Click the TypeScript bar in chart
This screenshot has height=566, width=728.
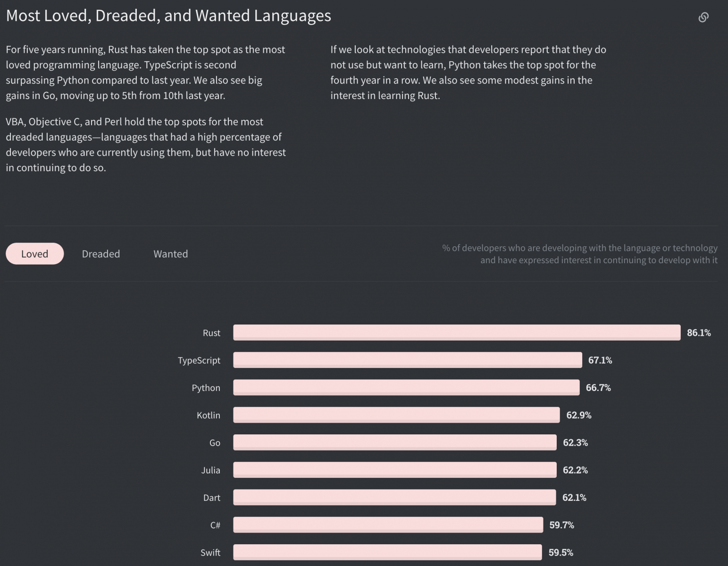[x=407, y=360]
